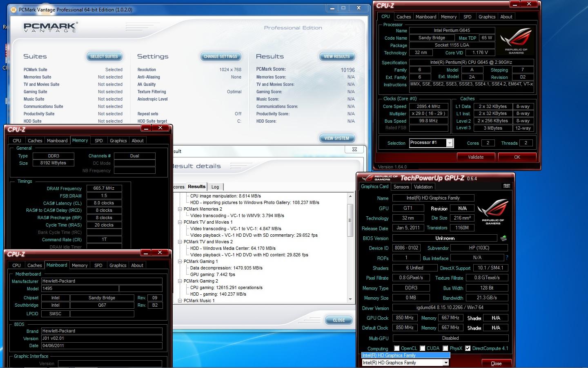Enable the PhysX checkbox
This screenshot has height=368, width=588.
(x=445, y=348)
